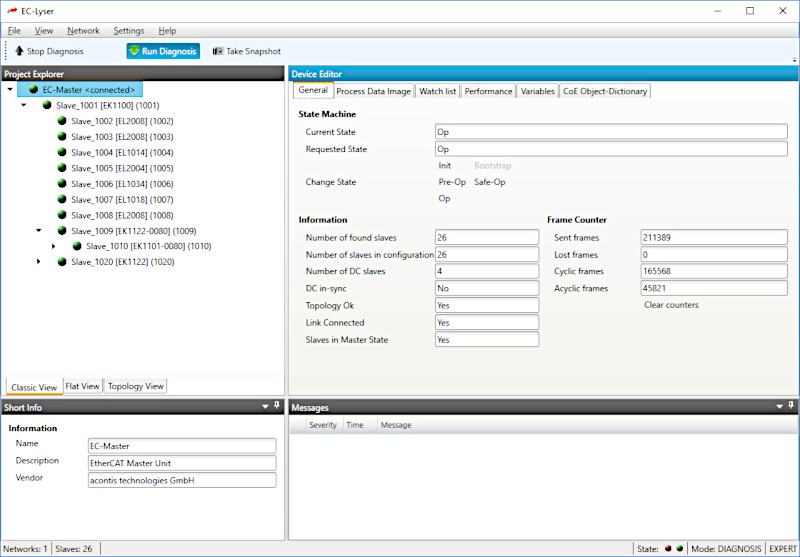Change state to Safe-Op

[x=489, y=182]
